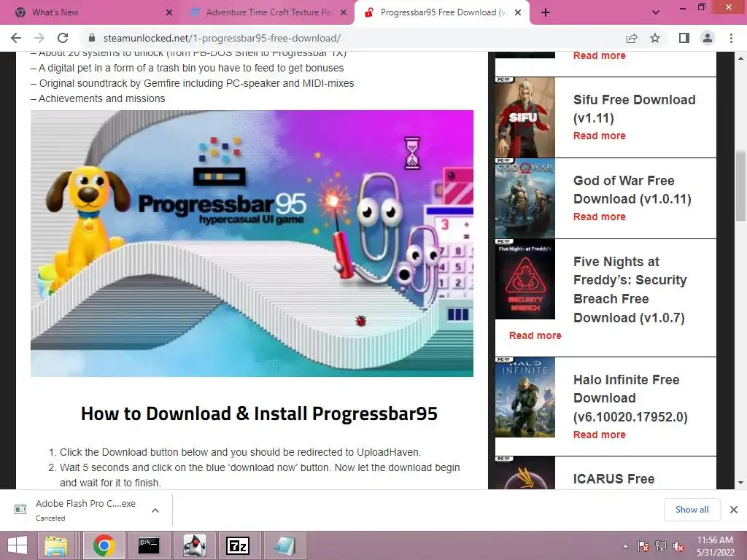Click the How to Download & Install heading
Viewport: 747px width, 560px height.
coord(259,413)
